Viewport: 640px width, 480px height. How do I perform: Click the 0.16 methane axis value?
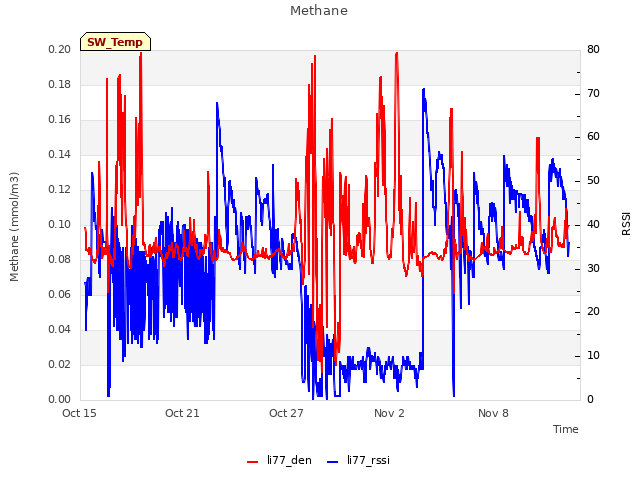tap(60, 120)
